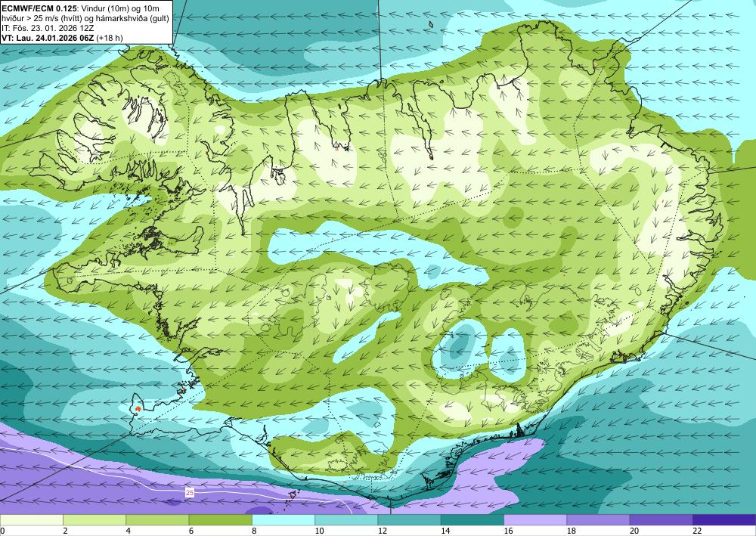This screenshot has width=756, height=536.
Task: Choose the lavender 16–18 legend swatch
Action: (535, 520)
